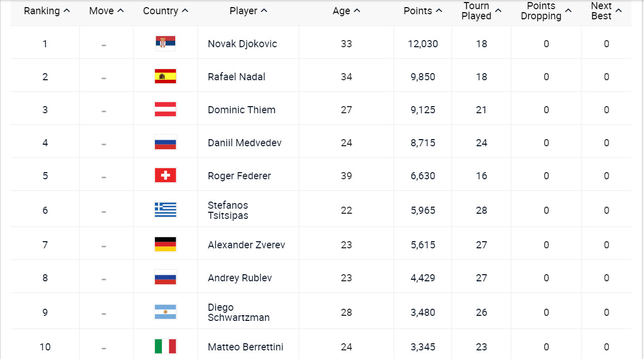Sort table by Age column

click(346, 11)
